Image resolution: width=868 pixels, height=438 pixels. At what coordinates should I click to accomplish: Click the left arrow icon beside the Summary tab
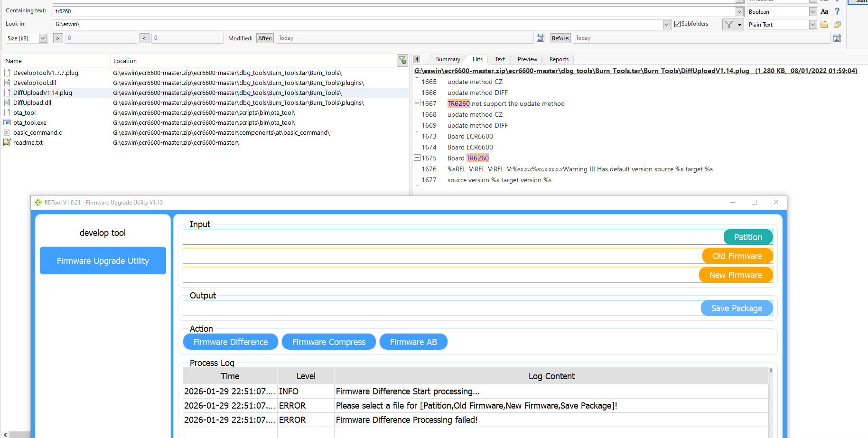[416, 59]
